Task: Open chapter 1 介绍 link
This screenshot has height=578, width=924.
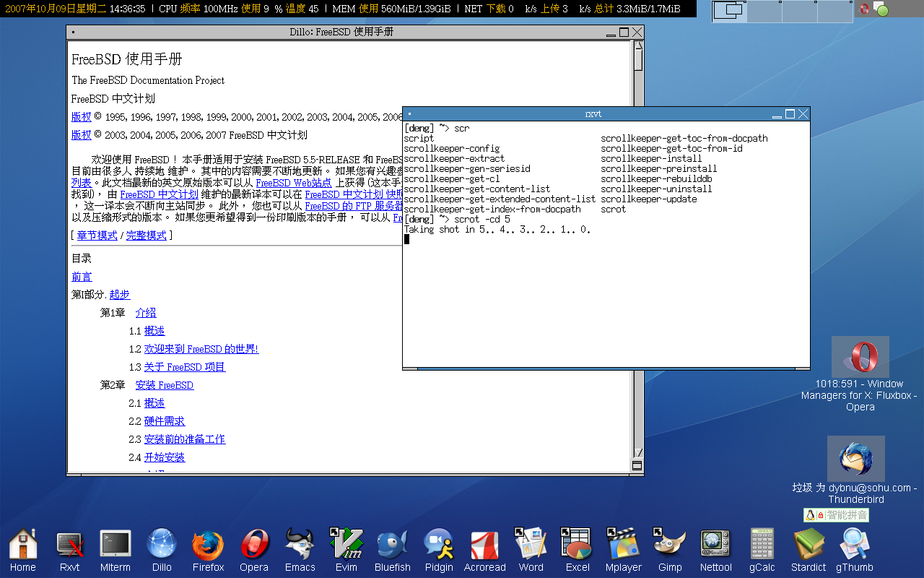Action: point(146,313)
